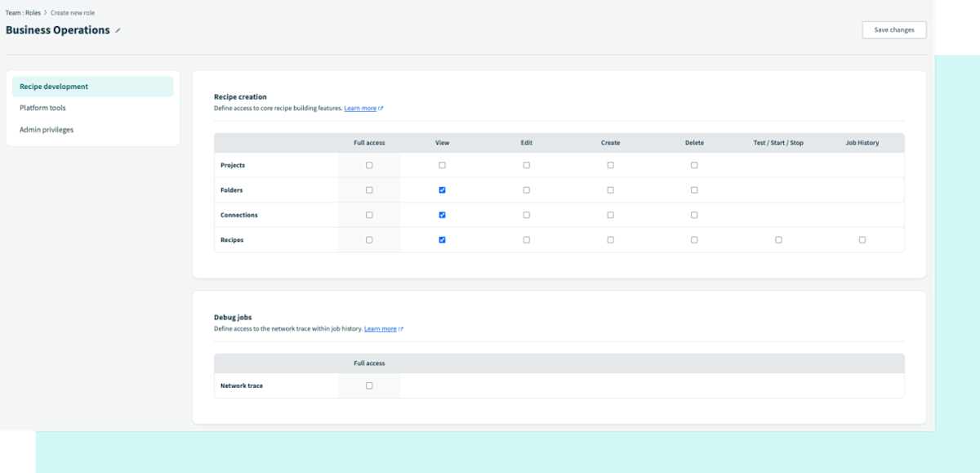
Task: Click the Save changes button
Action: (x=893, y=29)
